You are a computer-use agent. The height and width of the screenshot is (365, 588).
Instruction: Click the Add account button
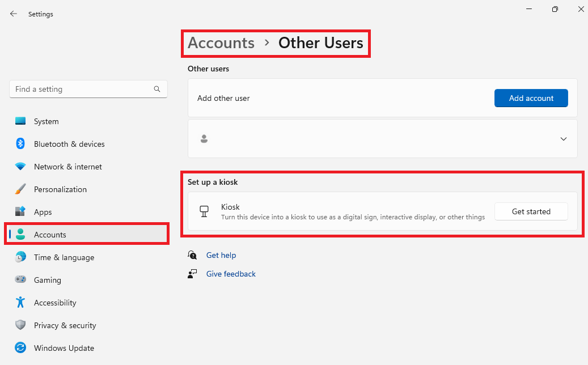click(x=531, y=98)
